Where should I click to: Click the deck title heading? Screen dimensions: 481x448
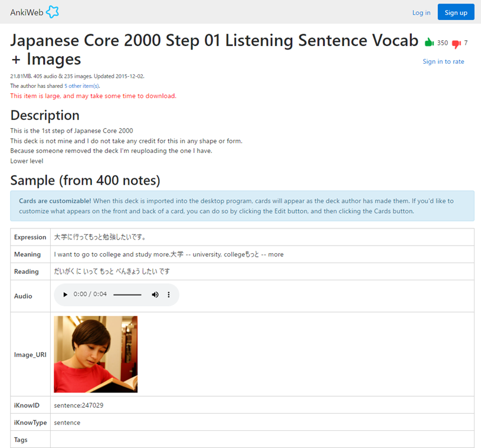(214, 50)
